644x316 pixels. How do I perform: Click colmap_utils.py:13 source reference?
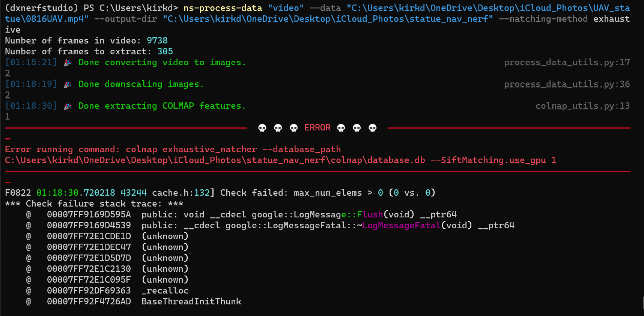click(x=583, y=106)
